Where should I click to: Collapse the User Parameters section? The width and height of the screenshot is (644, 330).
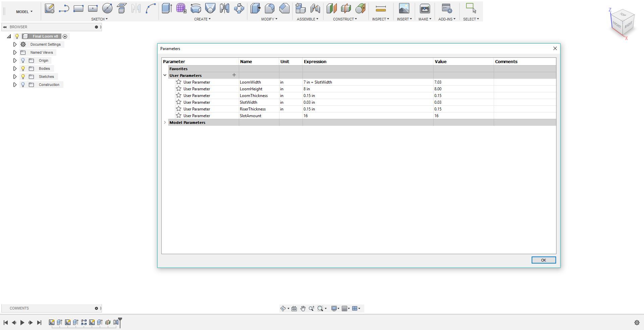point(165,76)
